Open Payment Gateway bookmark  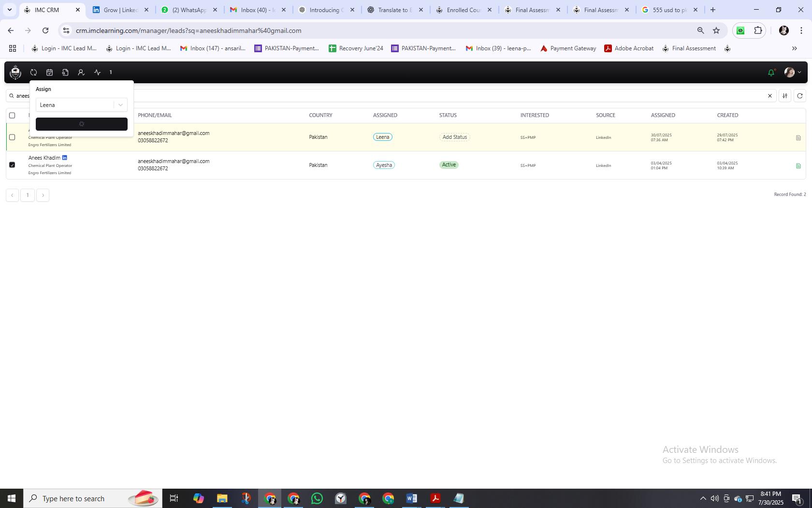coord(568,48)
